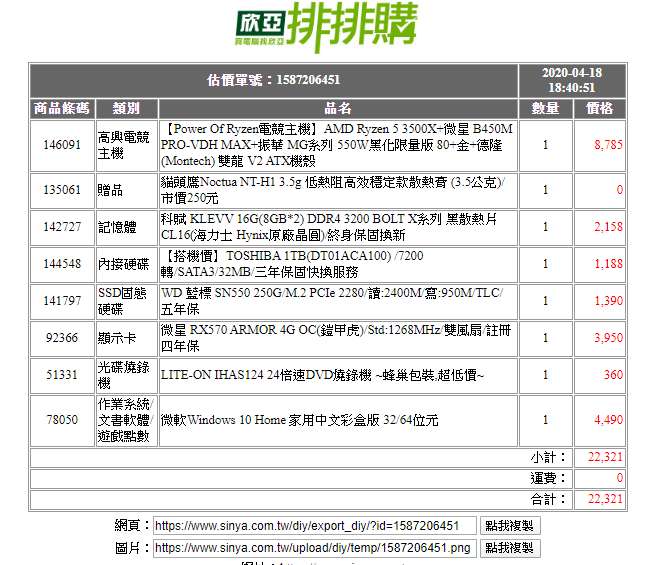
Task: Click 點我複製 button next to 圖片 URL
Action: tap(510, 548)
